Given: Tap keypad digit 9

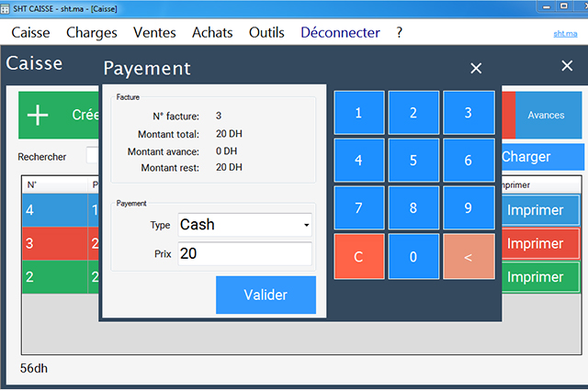Looking at the screenshot, I should tap(469, 207).
